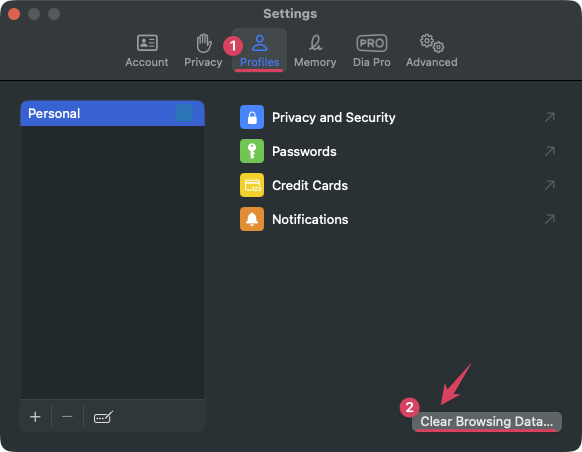This screenshot has height=452, width=582.
Task: Click the blue lock Privacy and Security icon
Action: pyautogui.click(x=252, y=117)
